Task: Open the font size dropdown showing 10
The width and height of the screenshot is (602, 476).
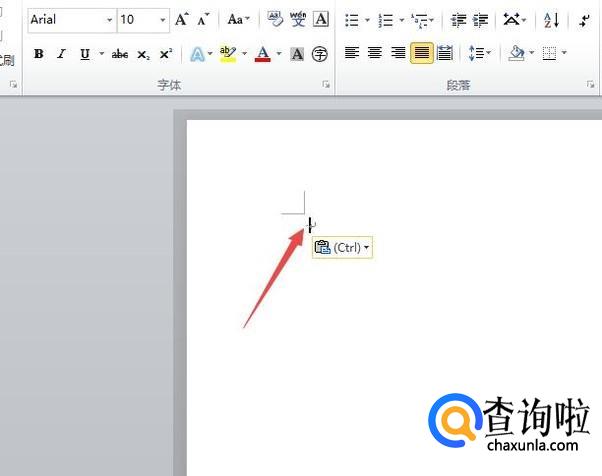Action: tap(162, 20)
